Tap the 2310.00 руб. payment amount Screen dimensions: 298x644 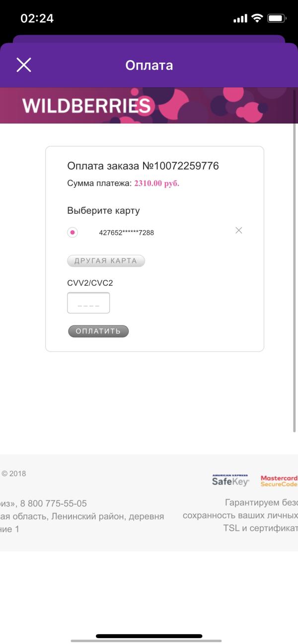coord(156,184)
